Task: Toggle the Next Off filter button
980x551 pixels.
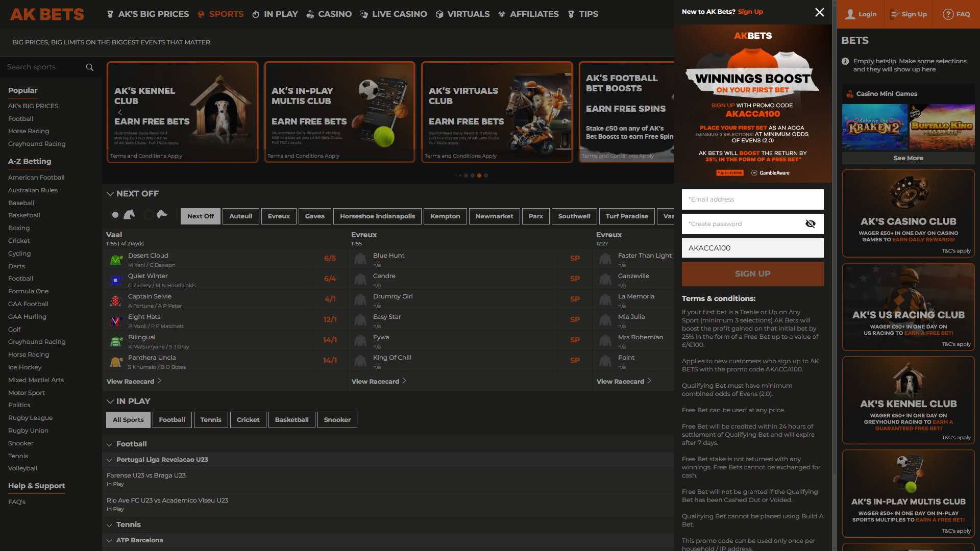Action: (x=200, y=216)
